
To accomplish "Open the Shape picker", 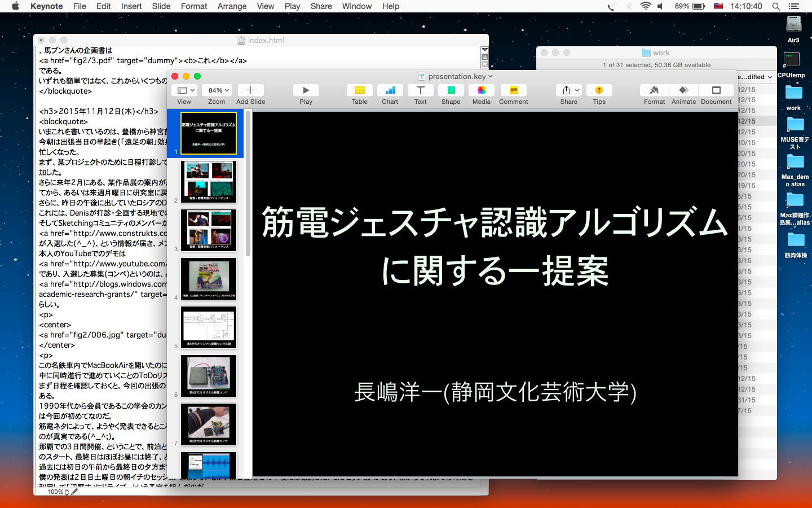I will click(451, 90).
